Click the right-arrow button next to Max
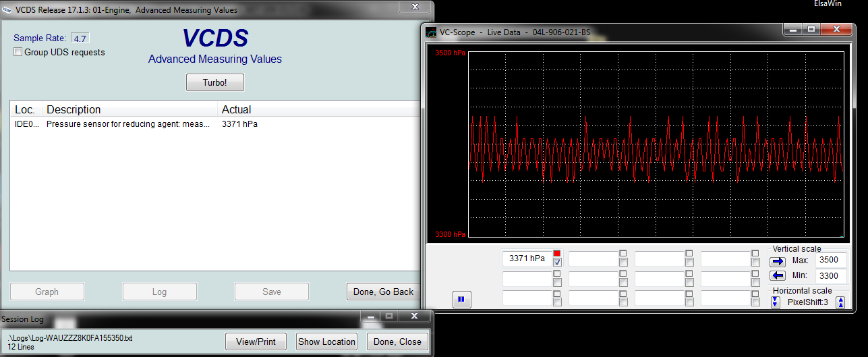Image resolution: width=868 pixels, height=357 pixels. 778,261
